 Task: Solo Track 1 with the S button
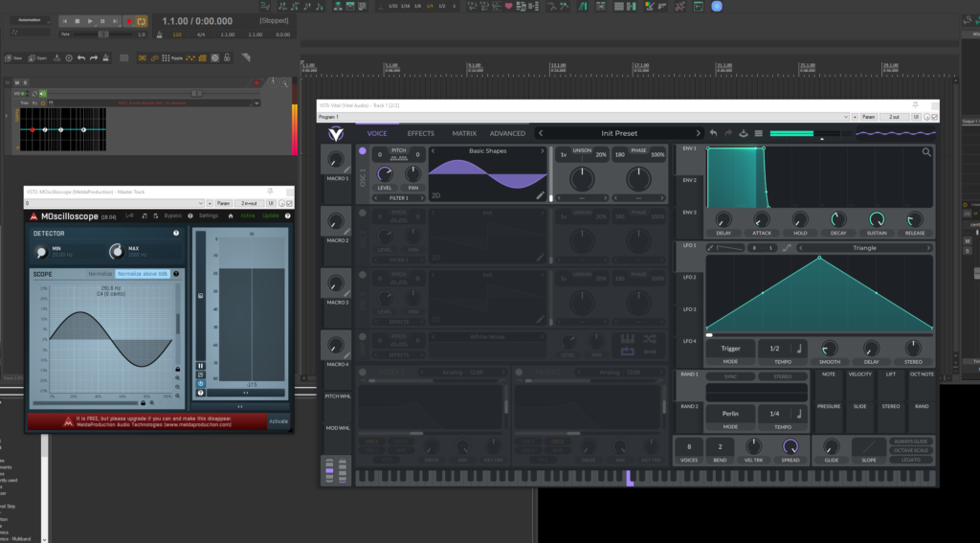click(25, 82)
